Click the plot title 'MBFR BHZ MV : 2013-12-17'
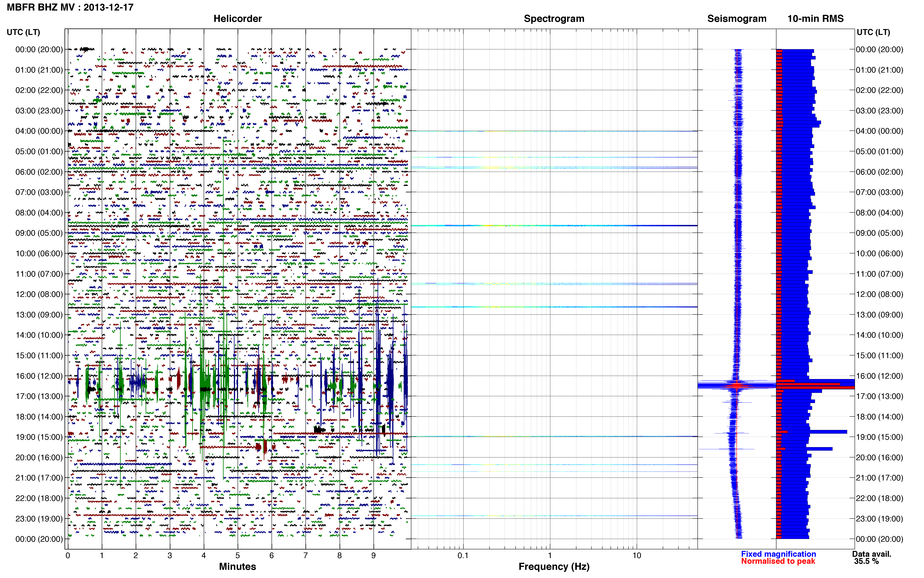 tap(70, 7)
